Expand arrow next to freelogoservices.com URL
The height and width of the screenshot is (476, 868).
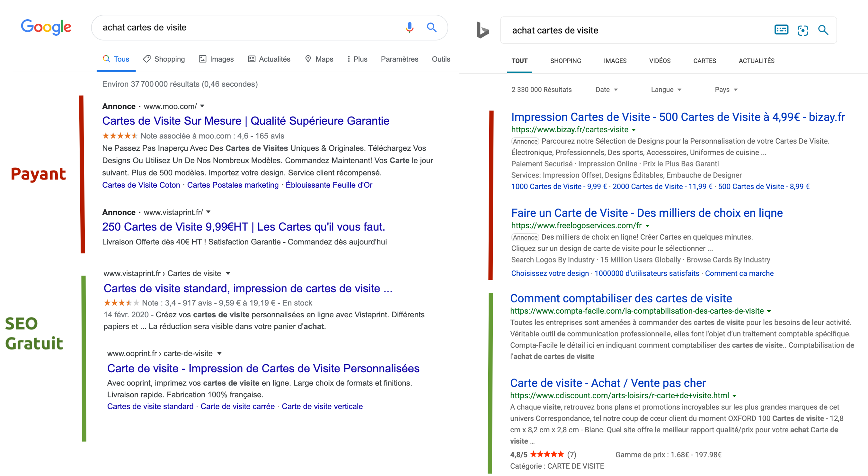[647, 226]
